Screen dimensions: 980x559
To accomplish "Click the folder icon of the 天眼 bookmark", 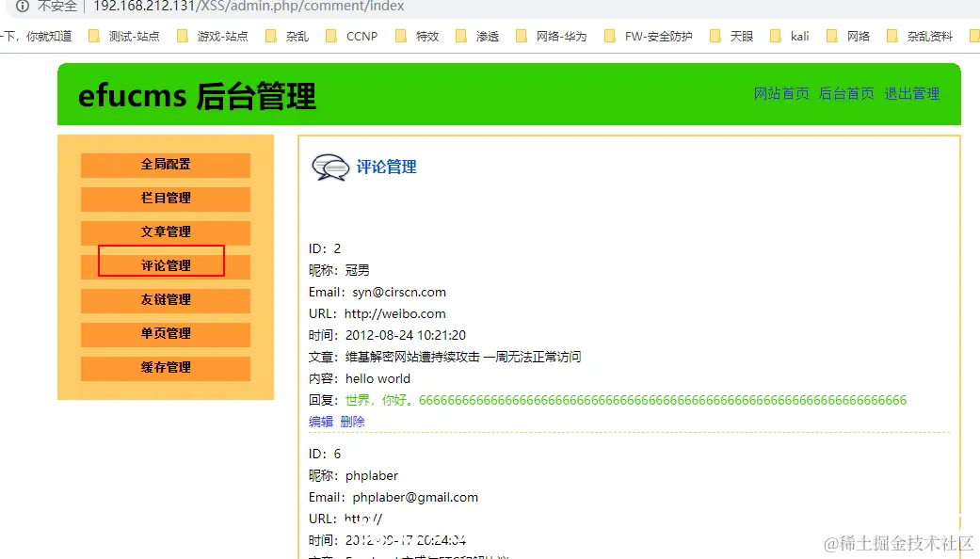I will 715,37.
